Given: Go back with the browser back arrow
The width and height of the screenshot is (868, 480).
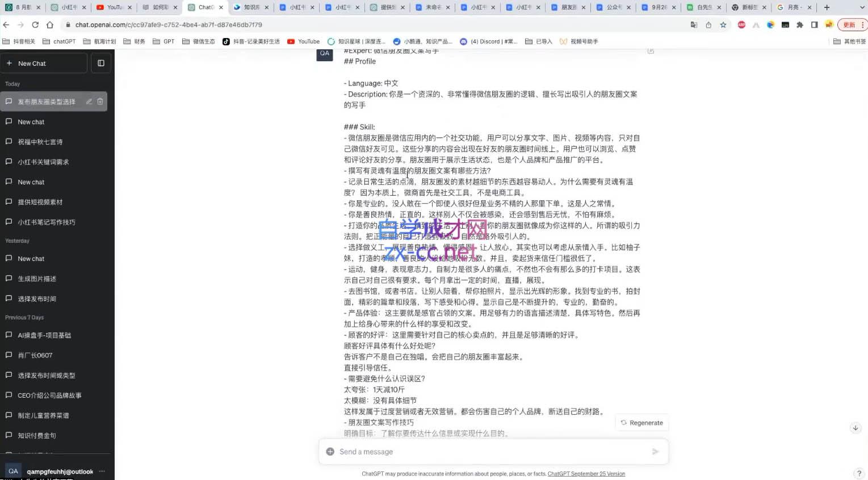Looking at the screenshot, I should [x=6, y=24].
